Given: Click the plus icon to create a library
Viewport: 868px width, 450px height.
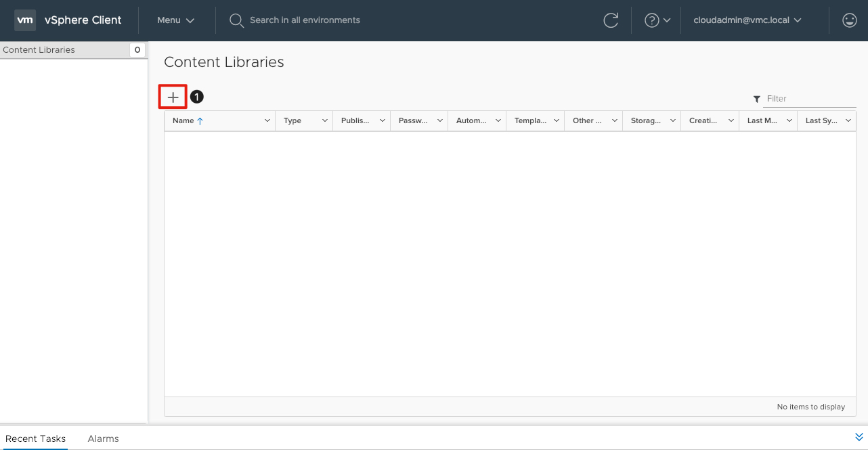Looking at the screenshot, I should pos(173,97).
